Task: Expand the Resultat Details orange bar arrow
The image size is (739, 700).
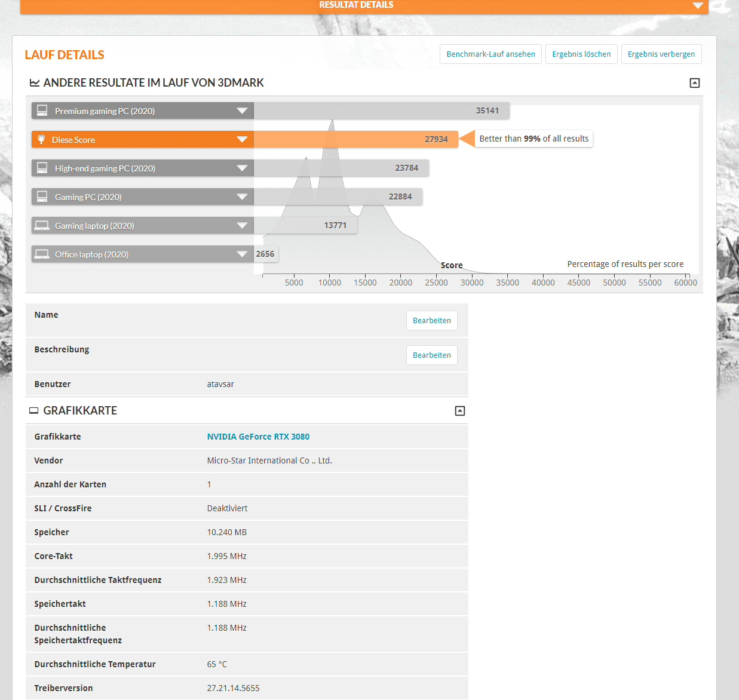Action: [698, 5]
